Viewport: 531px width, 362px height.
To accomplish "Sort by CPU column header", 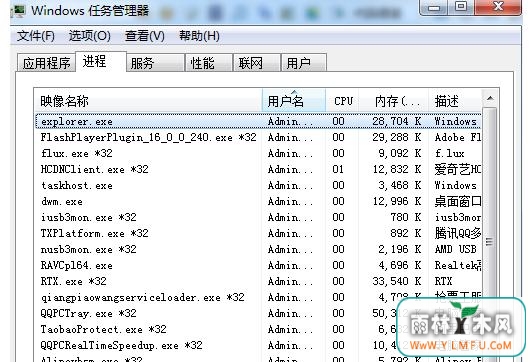I will click(343, 101).
